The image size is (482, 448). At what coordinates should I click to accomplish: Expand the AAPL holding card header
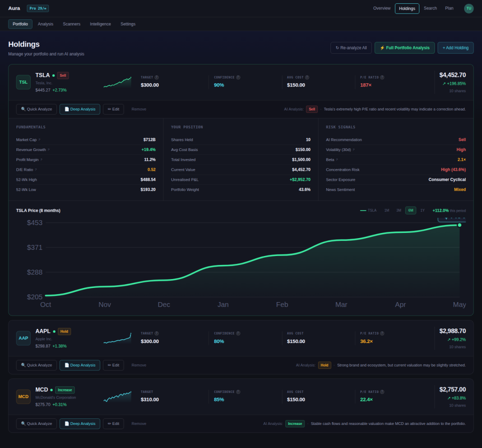(241, 338)
